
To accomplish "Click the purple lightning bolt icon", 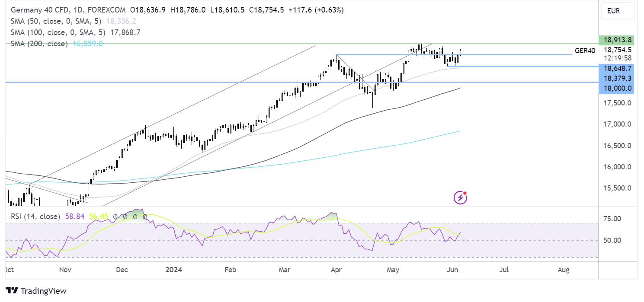I will [460, 198].
